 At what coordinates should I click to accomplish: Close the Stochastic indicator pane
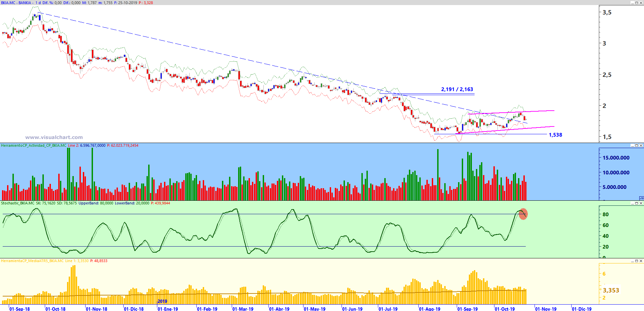point(641,203)
